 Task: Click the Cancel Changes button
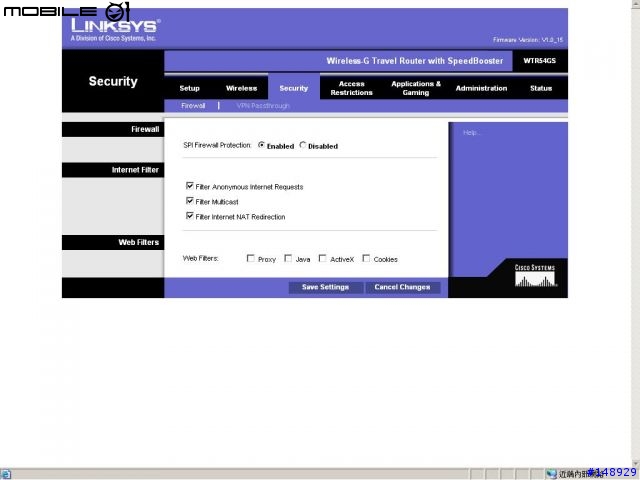point(402,287)
